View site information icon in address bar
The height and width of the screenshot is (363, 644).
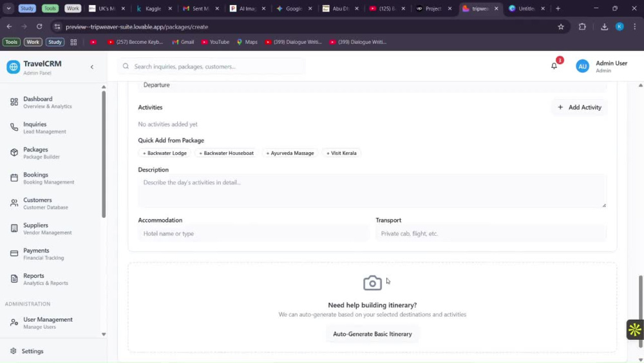(x=57, y=26)
